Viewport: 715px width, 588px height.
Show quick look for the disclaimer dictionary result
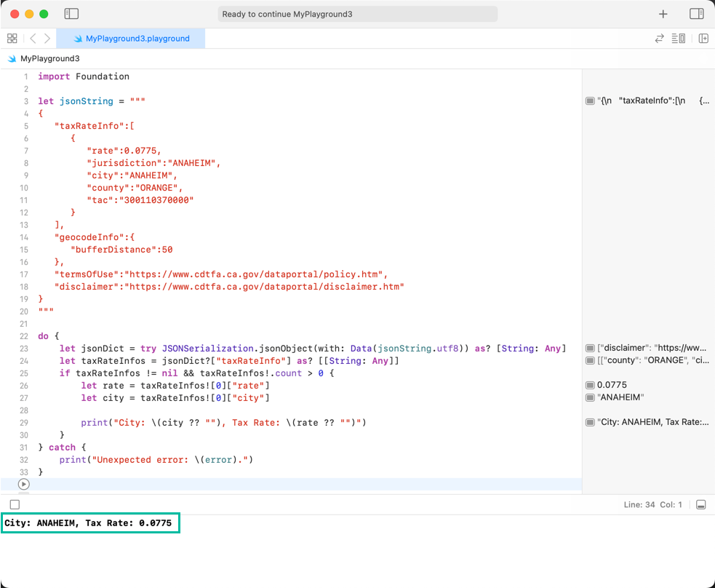click(x=590, y=348)
